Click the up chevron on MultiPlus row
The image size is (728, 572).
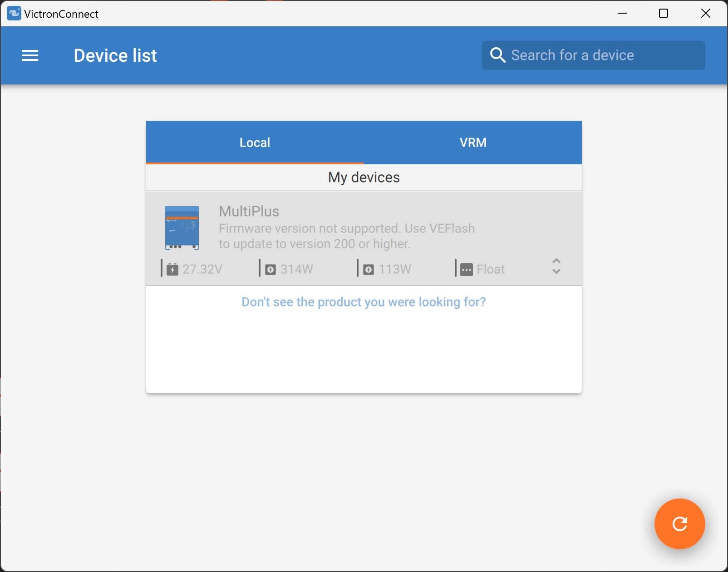pyautogui.click(x=556, y=261)
